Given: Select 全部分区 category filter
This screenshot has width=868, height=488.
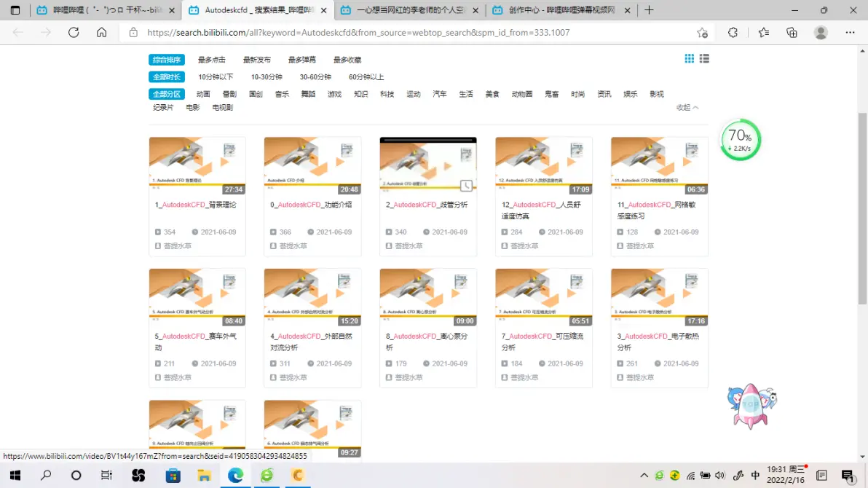Looking at the screenshot, I should 167,94.
